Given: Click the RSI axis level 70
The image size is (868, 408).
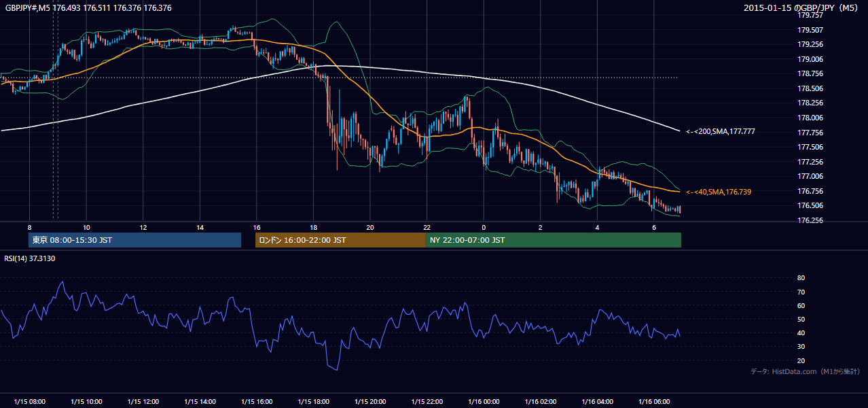Looking at the screenshot, I should 801,292.
